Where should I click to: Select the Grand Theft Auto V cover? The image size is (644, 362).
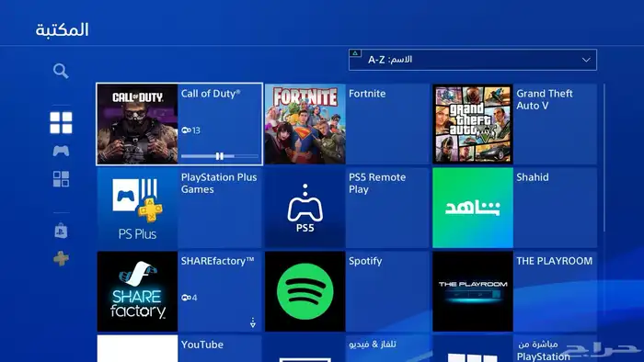pos(473,124)
